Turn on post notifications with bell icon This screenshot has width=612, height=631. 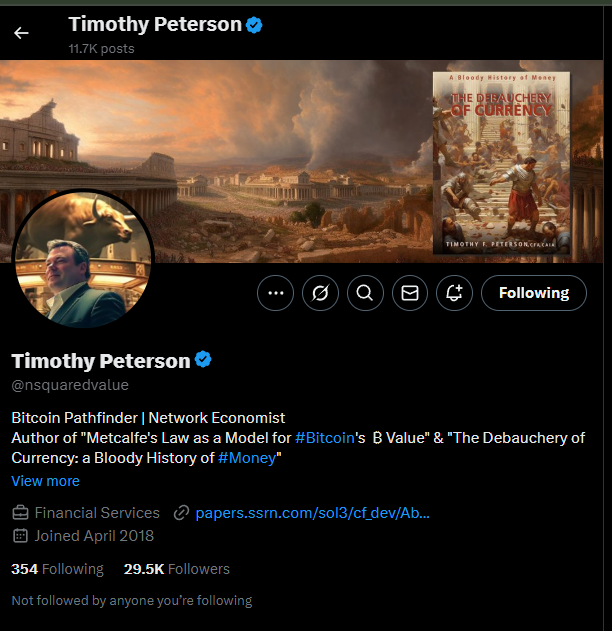454,293
